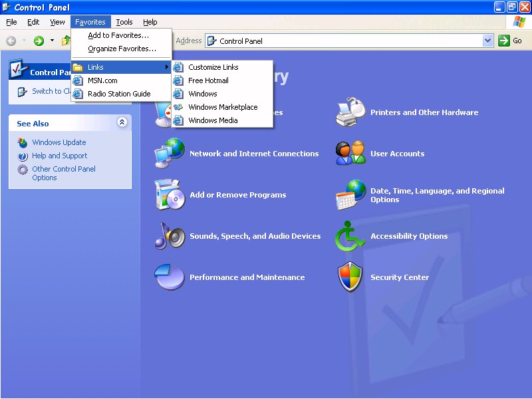Viewport: 532px width, 399px height.
Task: Open the User Accounts icon
Action: coord(350,154)
